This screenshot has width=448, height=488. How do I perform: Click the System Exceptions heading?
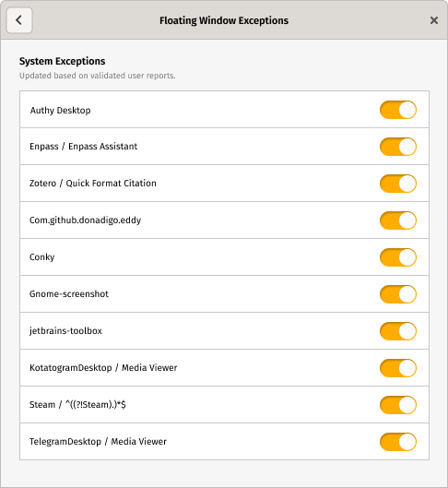click(62, 61)
